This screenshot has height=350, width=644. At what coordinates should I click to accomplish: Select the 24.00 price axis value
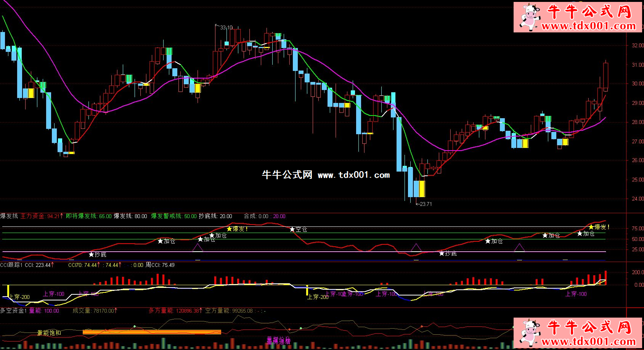point(638,199)
